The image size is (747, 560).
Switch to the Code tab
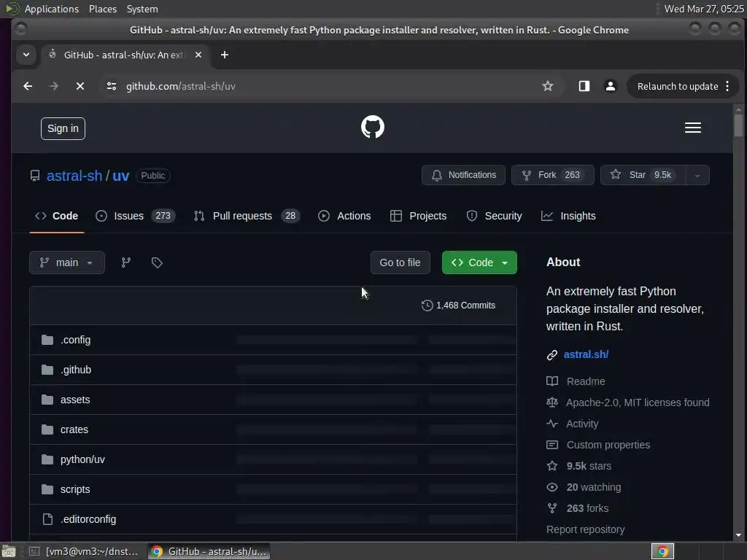point(57,216)
